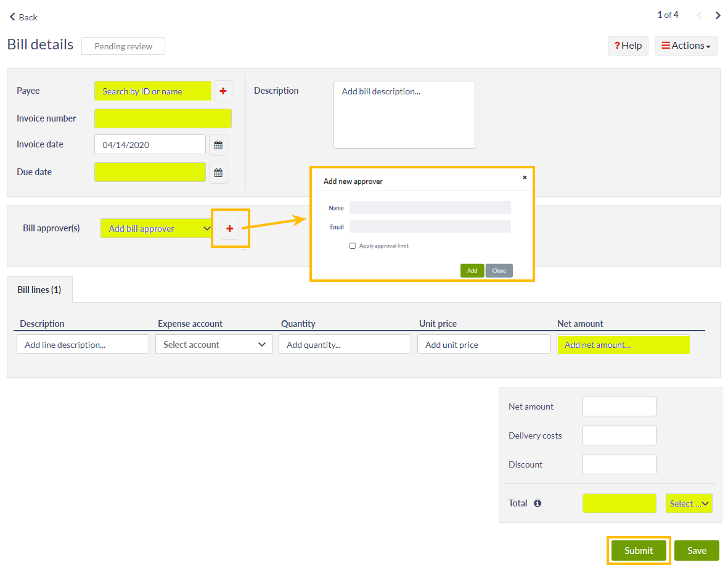Add new payee with red plus icon
728x565 pixels.
pos(223,91)
